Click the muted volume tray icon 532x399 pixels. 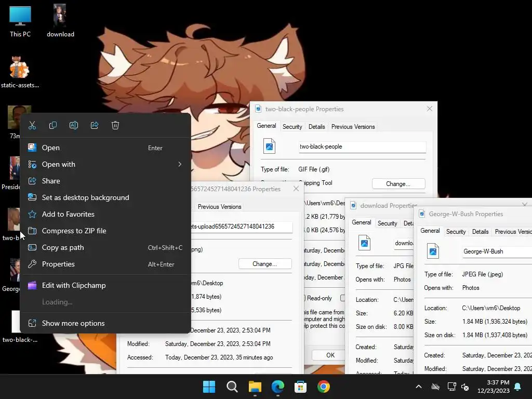pyautogui.click(x=465, y=387)
